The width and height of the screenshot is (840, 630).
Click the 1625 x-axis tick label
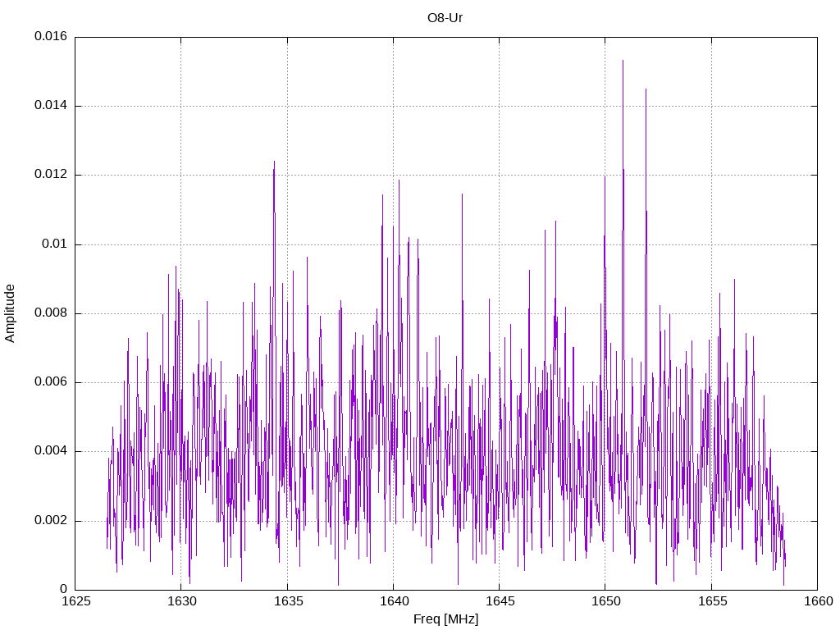pos(75,601)
